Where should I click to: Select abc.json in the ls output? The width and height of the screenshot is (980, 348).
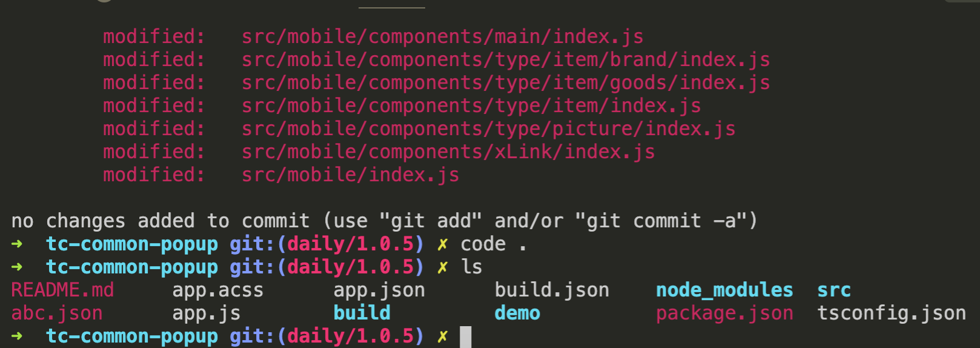[57, 313]
